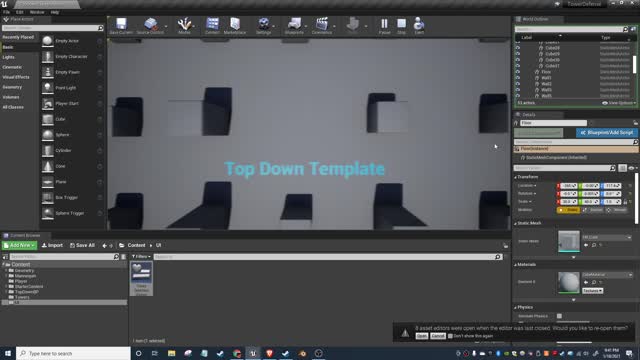
Task: Open the File menu
Action: point(7,12)
